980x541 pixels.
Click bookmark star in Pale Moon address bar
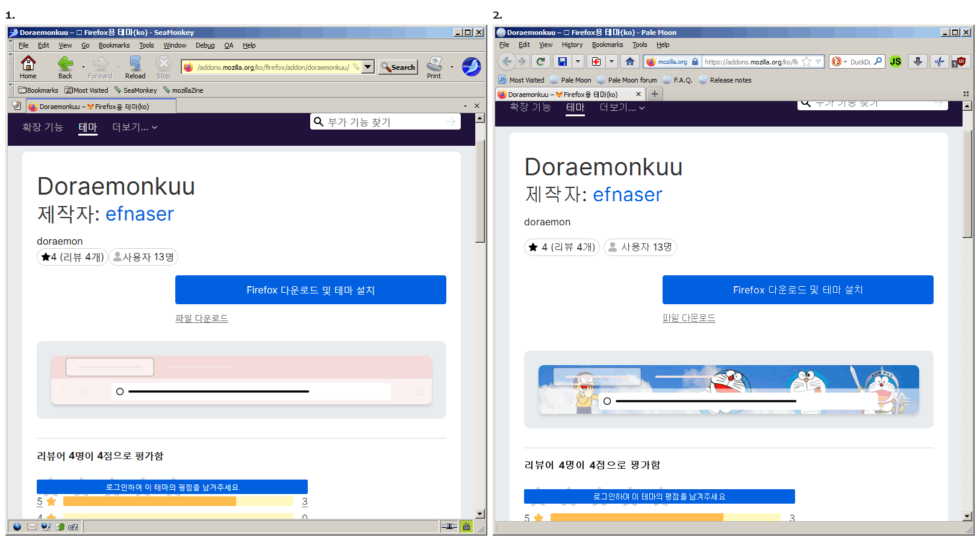tap(807, 61)
